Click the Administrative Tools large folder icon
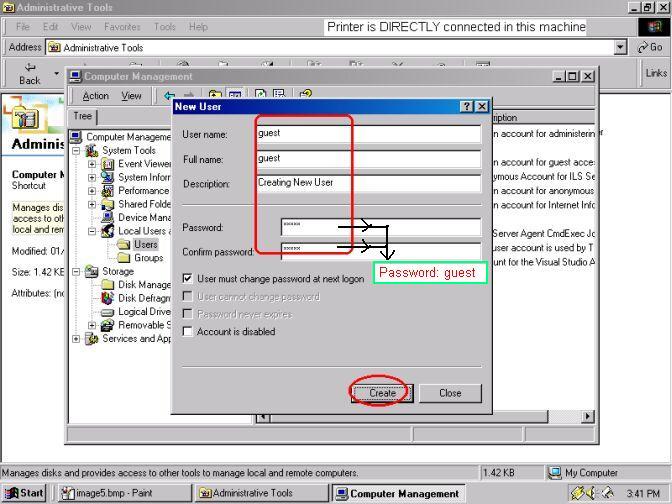 [x=27, y=116]
